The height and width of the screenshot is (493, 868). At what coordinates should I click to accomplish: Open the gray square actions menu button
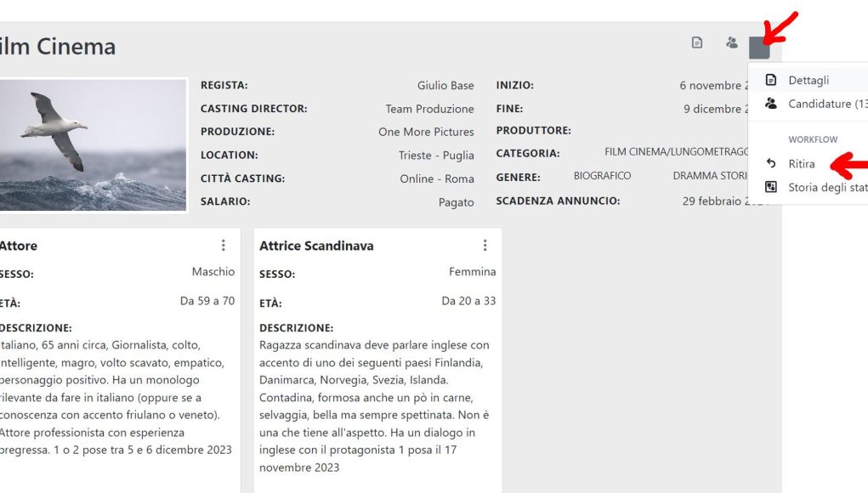[x=759, y=48]
